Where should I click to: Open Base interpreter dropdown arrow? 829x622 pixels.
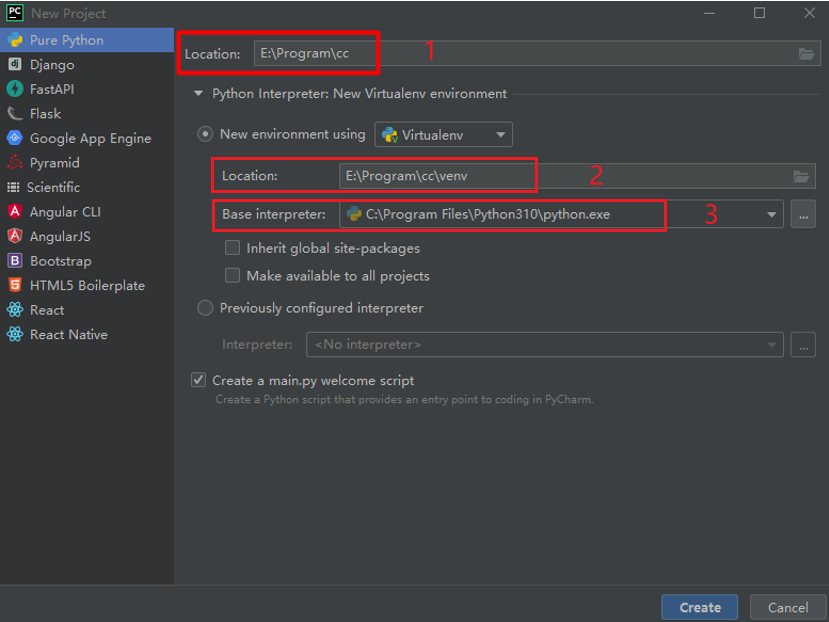(771, 214)
